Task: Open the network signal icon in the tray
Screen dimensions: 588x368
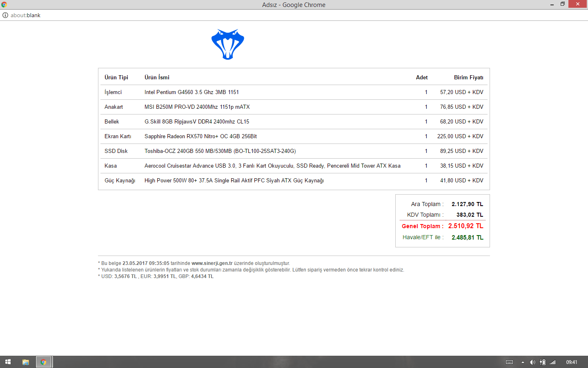Action: click(552, 362)
